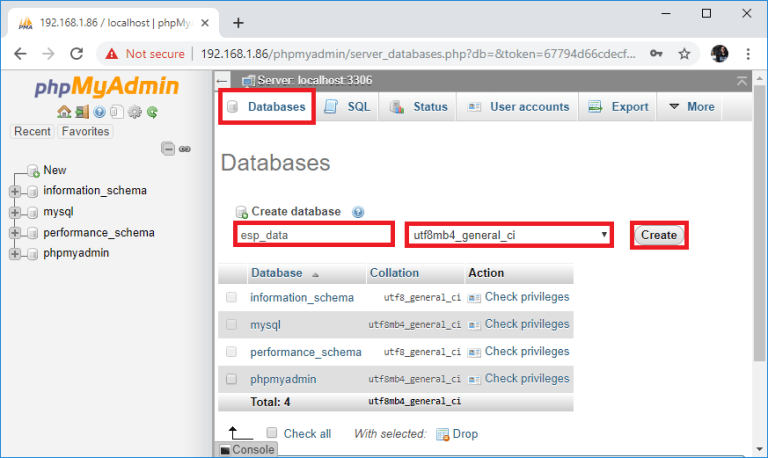Open navigation panel settings gear icon
Image resolution: width=768 pixels, height=458 pixels.
click(x=135, y=112)
